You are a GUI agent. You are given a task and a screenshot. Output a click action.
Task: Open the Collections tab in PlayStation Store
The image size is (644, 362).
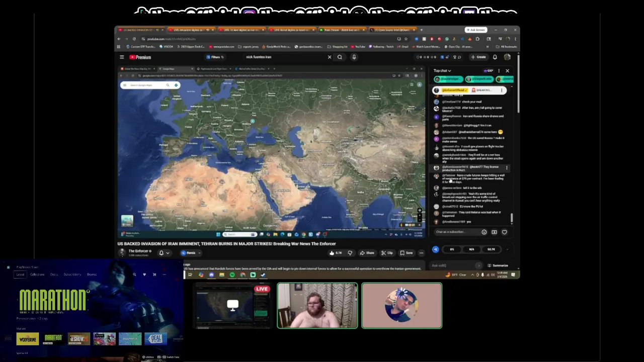pyautogui.click(x=37, y=275)
